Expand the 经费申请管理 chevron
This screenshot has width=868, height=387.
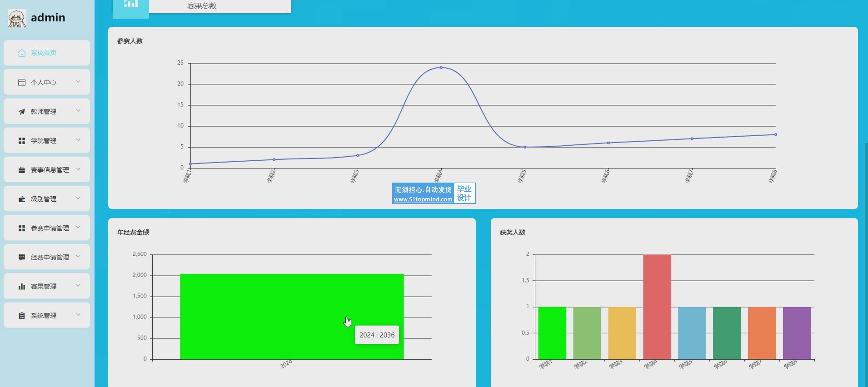pos(78,256)
